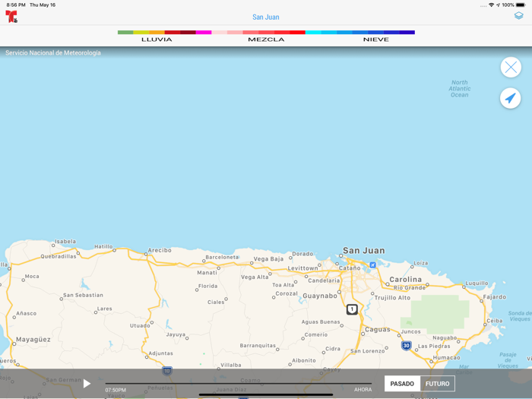The height and width of the screenshot is (399, 532).
Task: Switch to the FUTURO tab
Action: tap(437, 384)
